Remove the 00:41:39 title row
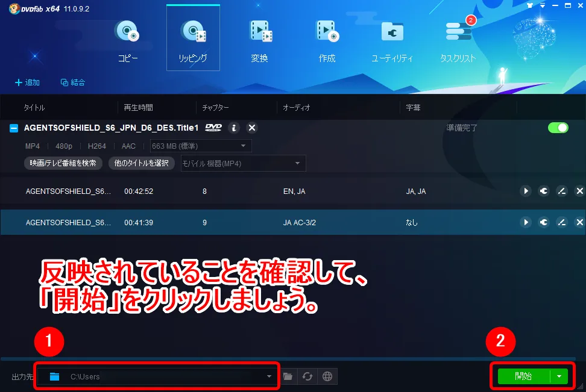The width and height of the screenshot is (586, 392). (579, 223)
